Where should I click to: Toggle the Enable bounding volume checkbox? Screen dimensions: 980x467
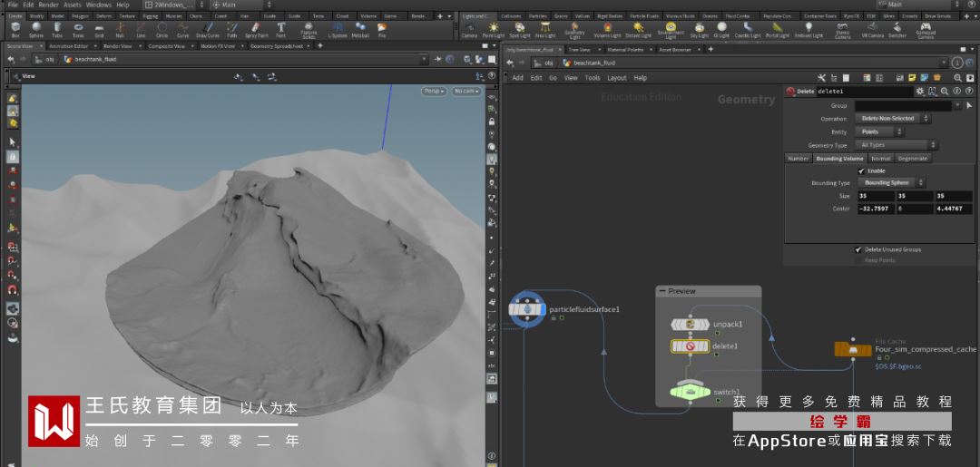[861, 170]
